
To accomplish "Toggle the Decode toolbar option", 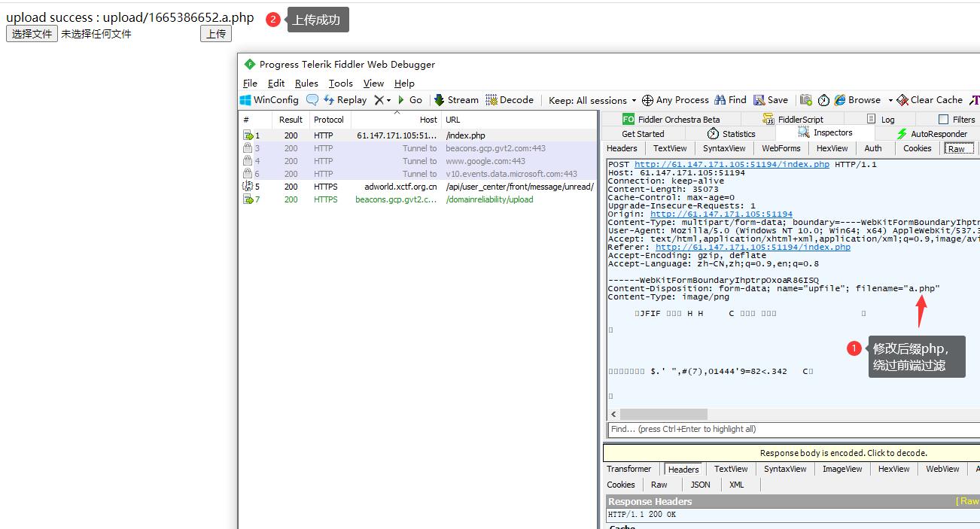I will tap(510, 100).
